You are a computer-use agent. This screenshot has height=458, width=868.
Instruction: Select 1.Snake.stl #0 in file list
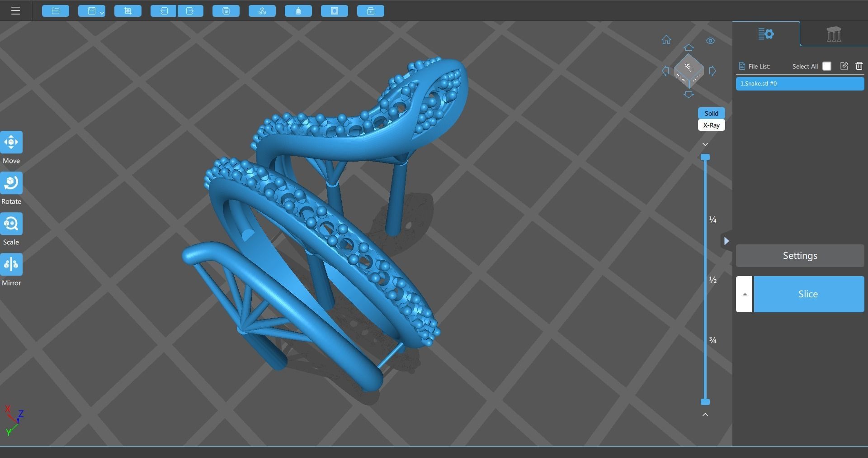click(x=800, y=84)
